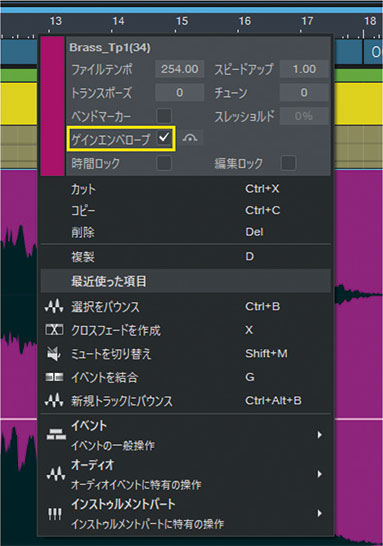
Task: Select 新規トラックにバウンス menu entry
Action: tap(186, 400)
